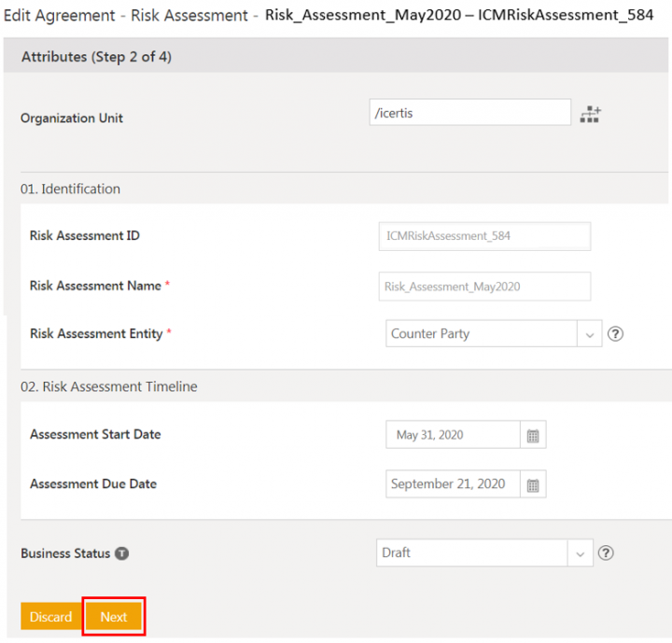This screenshot has height=643, width=672.
Task: Click the Organization Unit /icertis field
Action: coord(469,113)
